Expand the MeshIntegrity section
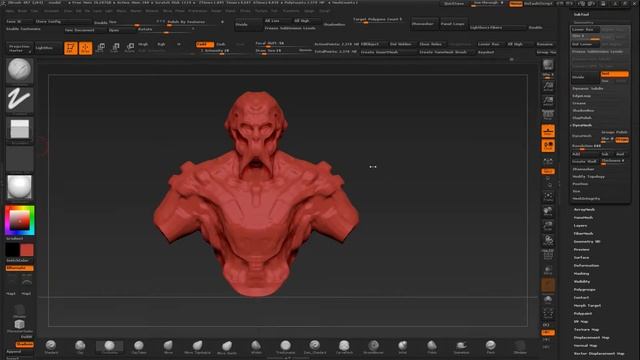This screenshot has width=640, height=360. (586, 198)
